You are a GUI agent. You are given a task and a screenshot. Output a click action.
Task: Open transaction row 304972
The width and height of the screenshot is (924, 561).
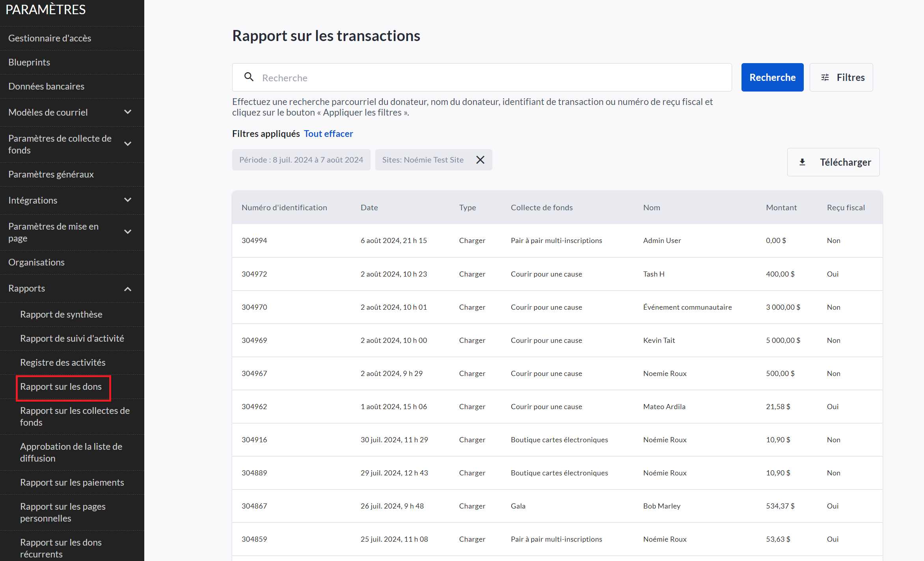click(x=255, y=274)
